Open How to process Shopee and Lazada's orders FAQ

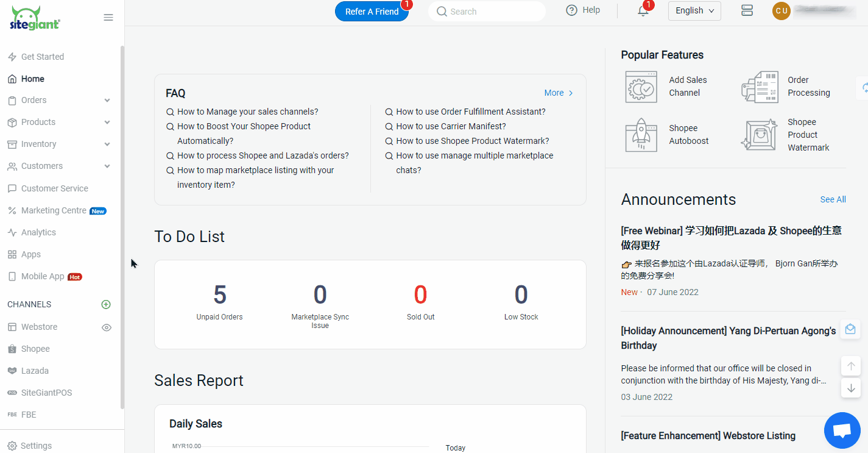pyautogui.click(x=263, y=155)
